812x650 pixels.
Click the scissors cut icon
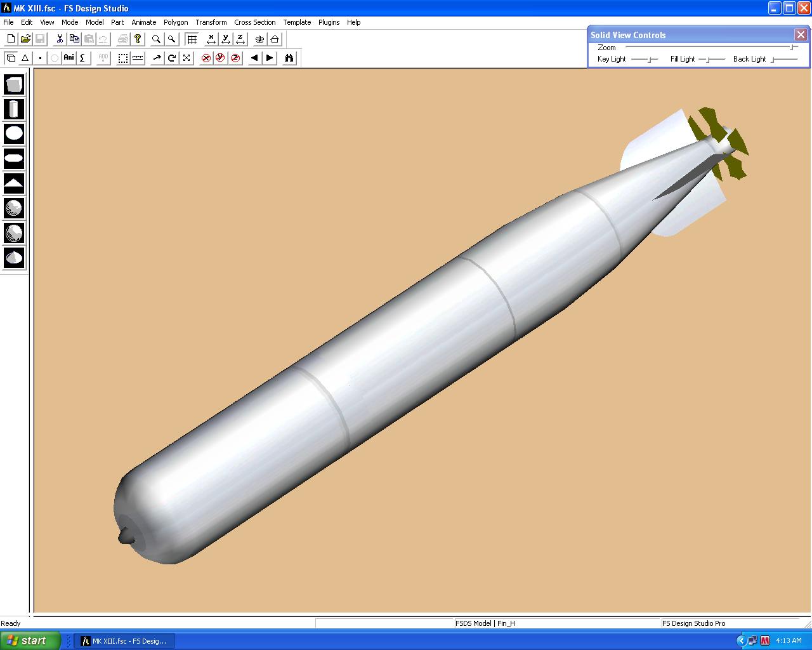point(60,39)
